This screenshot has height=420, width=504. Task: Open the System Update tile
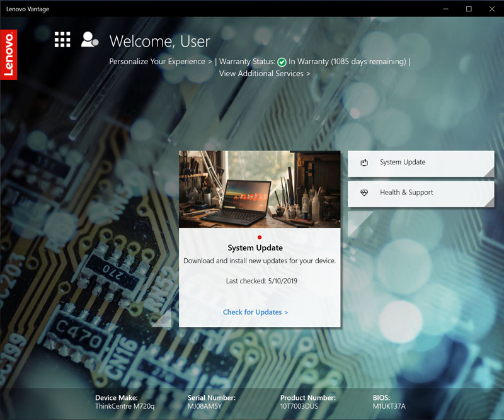421,164
